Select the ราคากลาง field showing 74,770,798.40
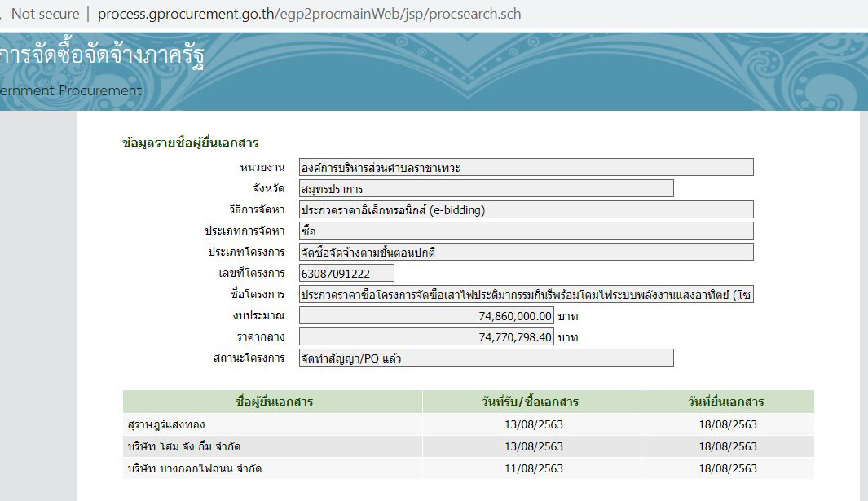The width and height of the screenshot is (868, 501). (426, 336)
